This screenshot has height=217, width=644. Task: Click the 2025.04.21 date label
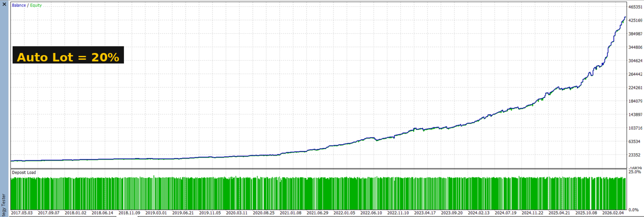pos(560,213)
